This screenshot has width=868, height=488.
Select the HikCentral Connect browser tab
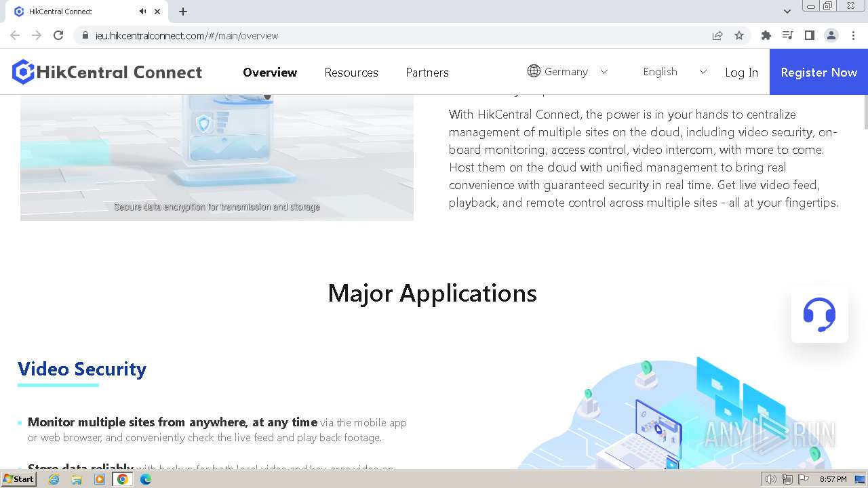[87, 12]
